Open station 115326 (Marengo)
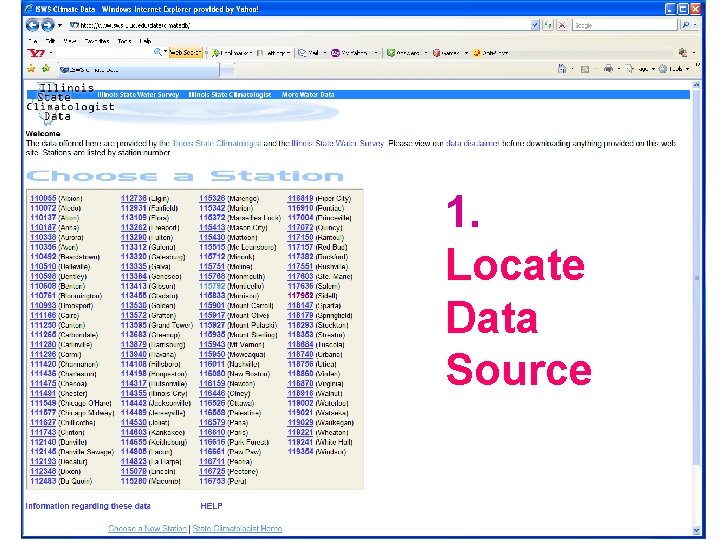 tap(212, 198)
